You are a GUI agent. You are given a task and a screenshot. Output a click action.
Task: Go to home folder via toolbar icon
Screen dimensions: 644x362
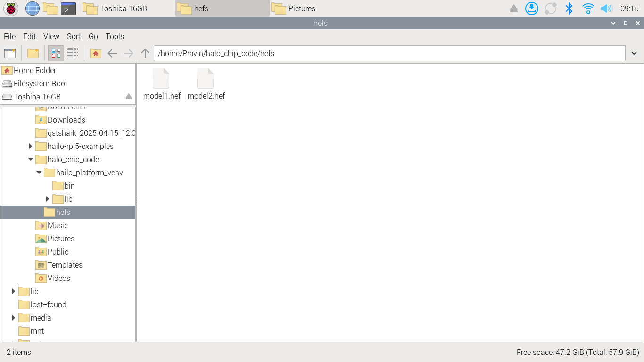pos(96,53)
